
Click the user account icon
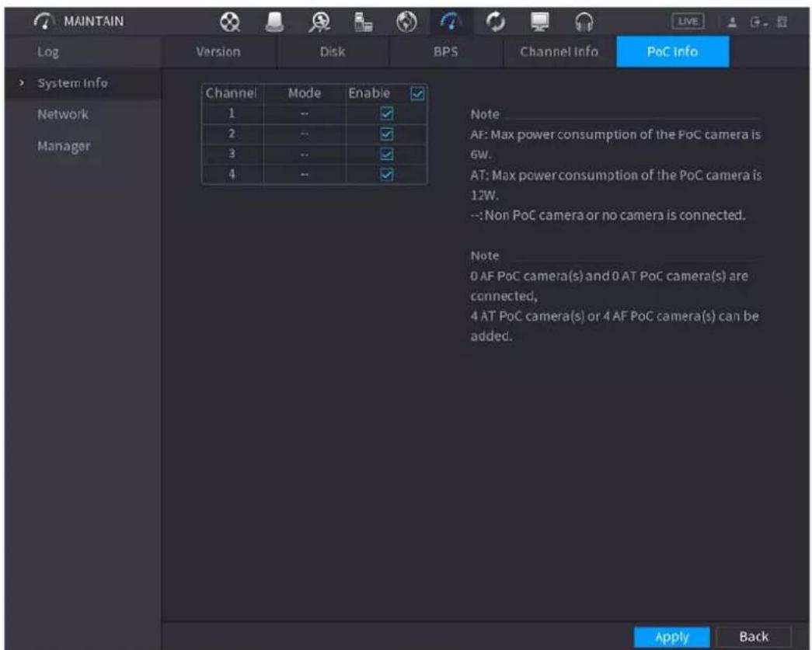[x=732, y=22]
